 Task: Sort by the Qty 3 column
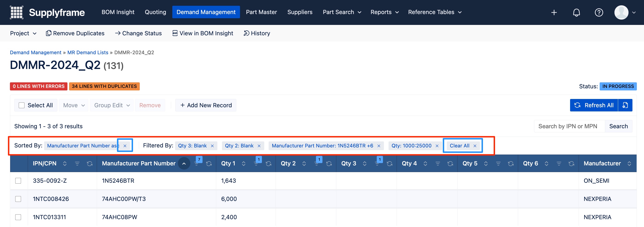point(365,164)
